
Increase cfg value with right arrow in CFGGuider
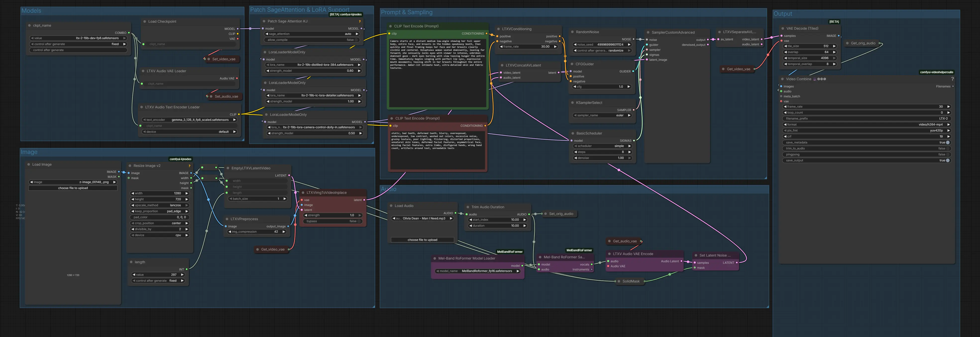[x=628, y=87]
